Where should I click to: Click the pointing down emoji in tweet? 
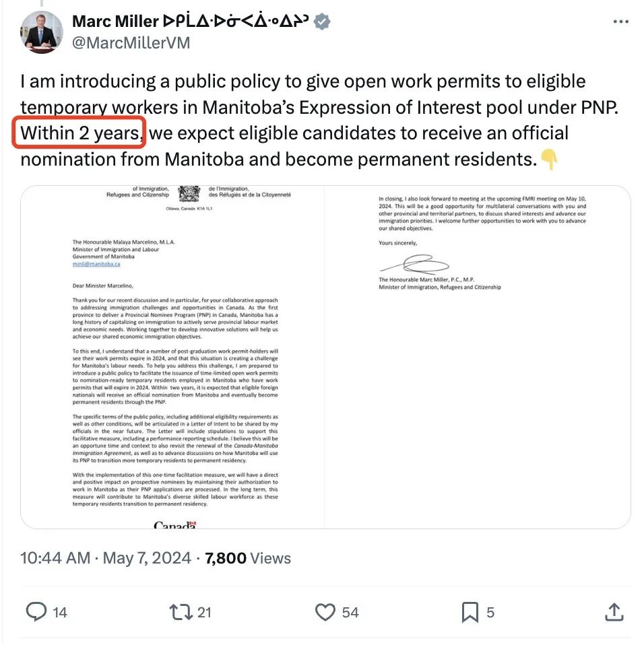pos(549,160)
